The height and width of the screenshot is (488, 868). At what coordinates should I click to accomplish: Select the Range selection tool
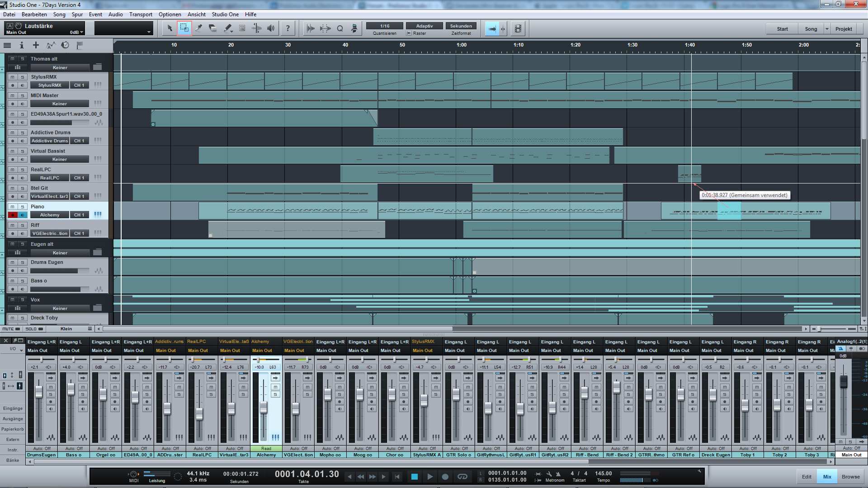(184, 28)
